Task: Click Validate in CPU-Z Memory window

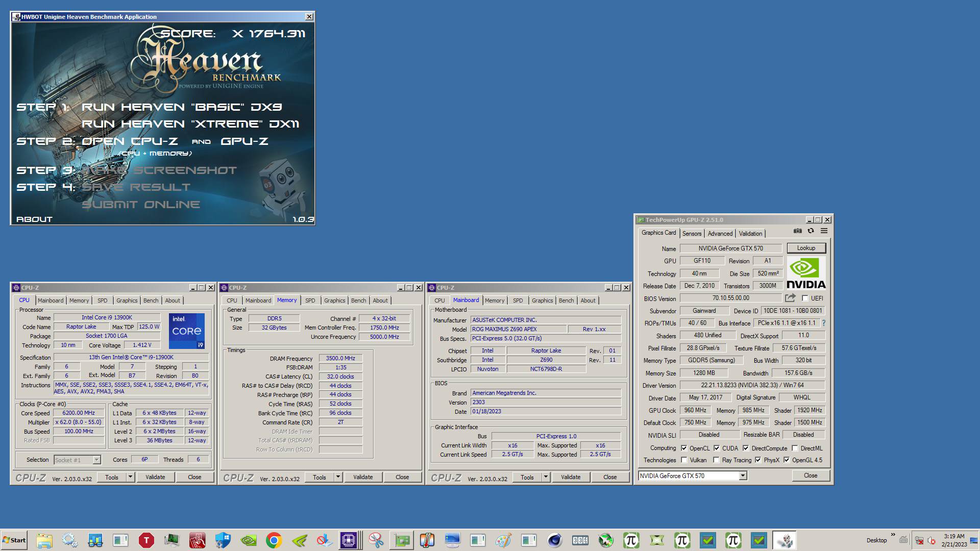Action: (363, 478)
